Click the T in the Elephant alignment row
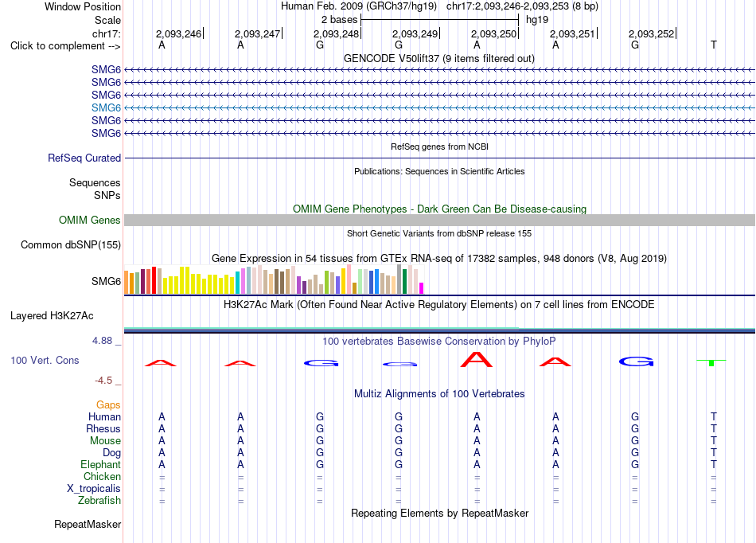Screen dimensions: 756x543 pos(714,464)
